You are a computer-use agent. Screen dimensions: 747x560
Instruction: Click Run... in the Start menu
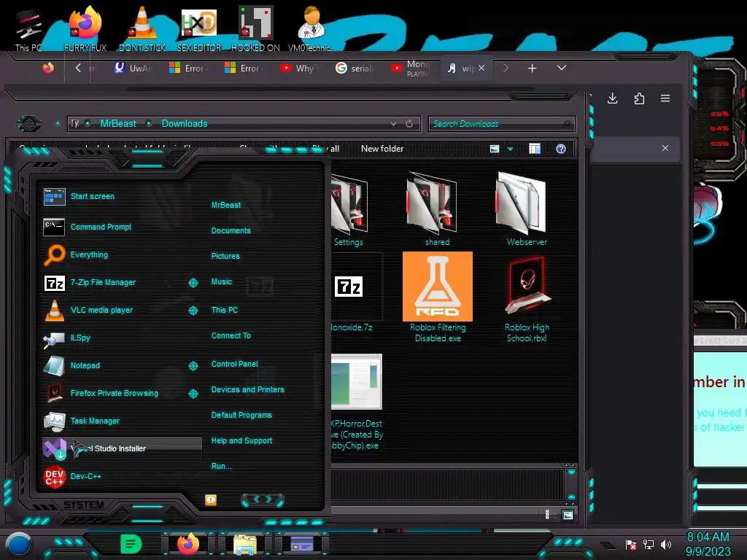(221, 466)
